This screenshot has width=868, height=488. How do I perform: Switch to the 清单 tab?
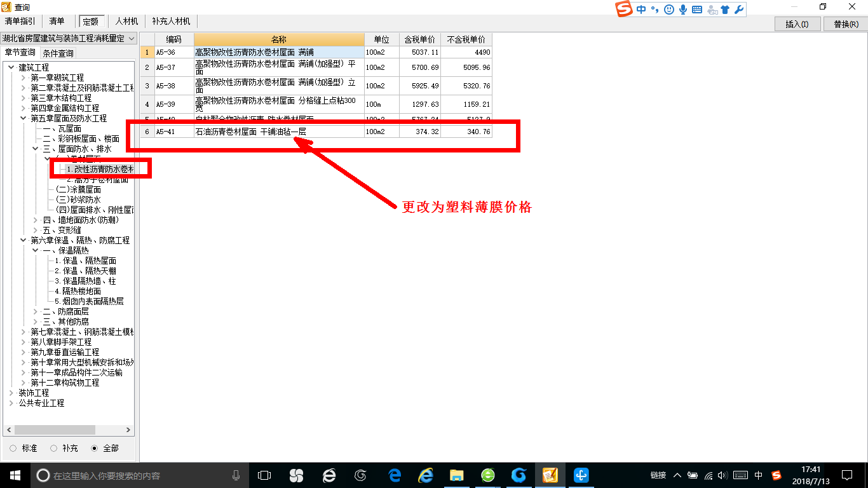[57, 22]
